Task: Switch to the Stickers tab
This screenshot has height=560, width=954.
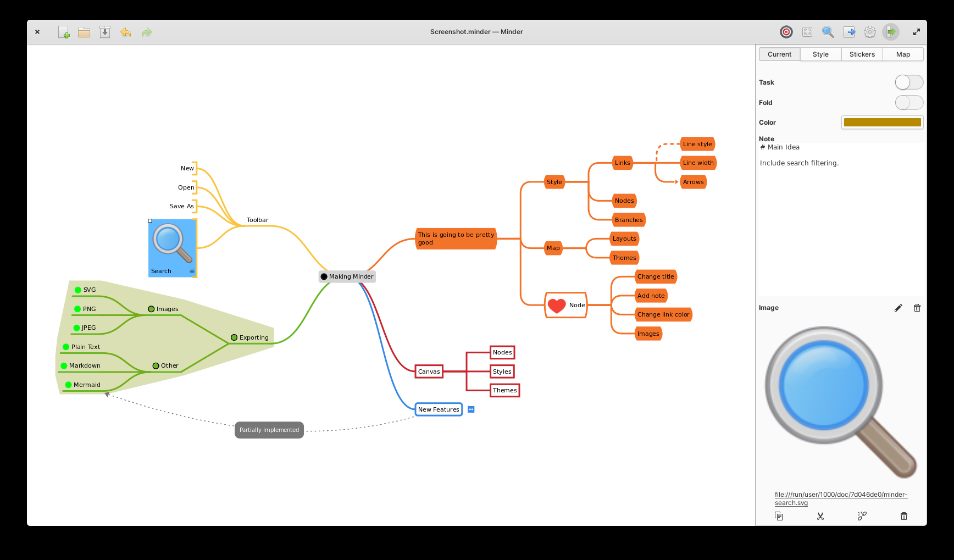Action: pos(862,54)
